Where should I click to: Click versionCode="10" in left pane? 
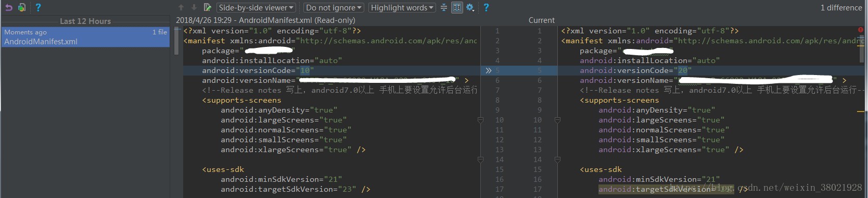coord(258,70)
